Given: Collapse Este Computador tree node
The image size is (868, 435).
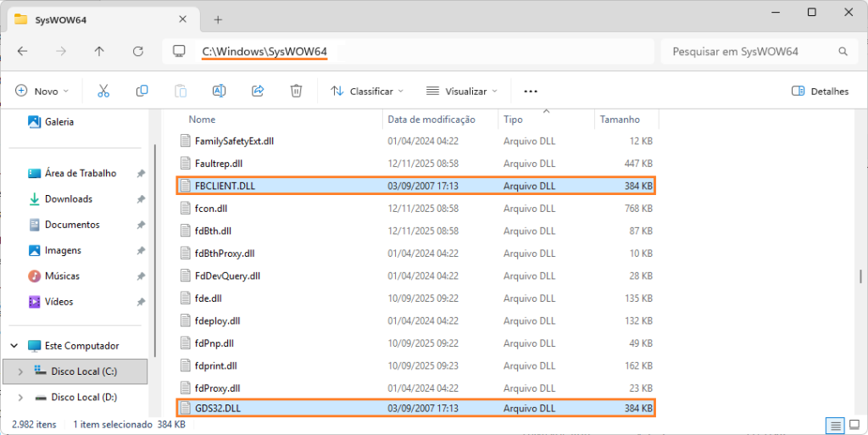Looking at the screenshot, I should (x=14, y=346).
